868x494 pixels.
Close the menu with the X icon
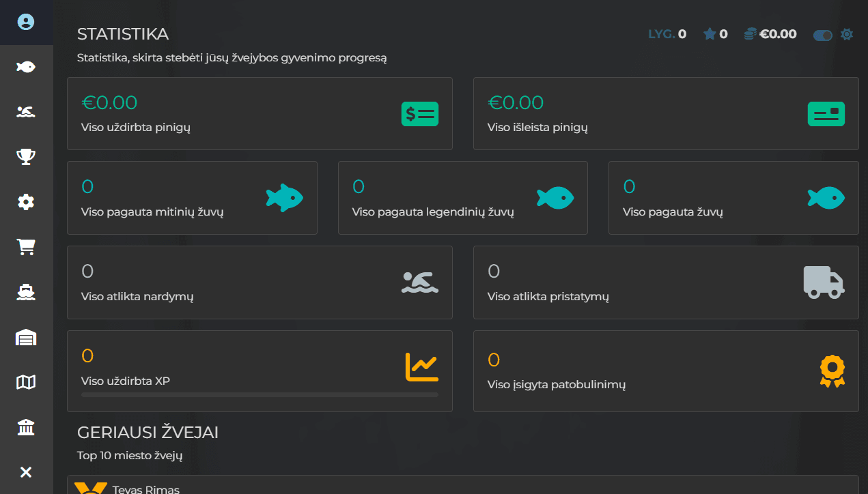point(26,472)
